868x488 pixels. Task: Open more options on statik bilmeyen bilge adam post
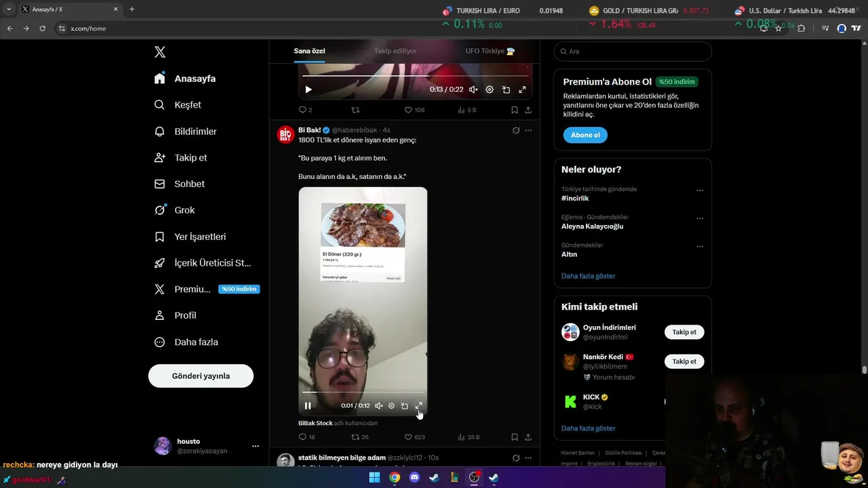coord(528,457)
